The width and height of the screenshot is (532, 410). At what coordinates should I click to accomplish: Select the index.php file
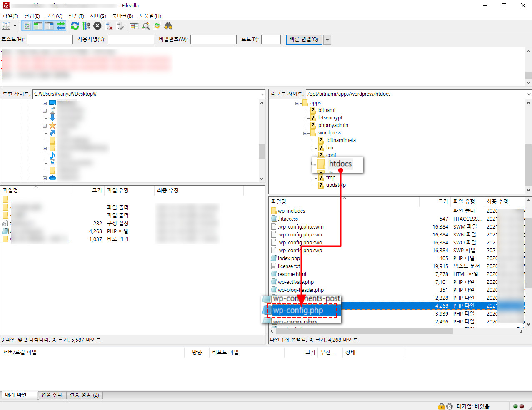pos(289,258)
